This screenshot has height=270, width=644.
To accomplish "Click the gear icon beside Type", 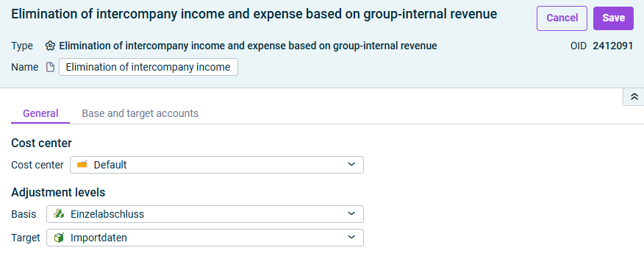I will pos(50,46).
